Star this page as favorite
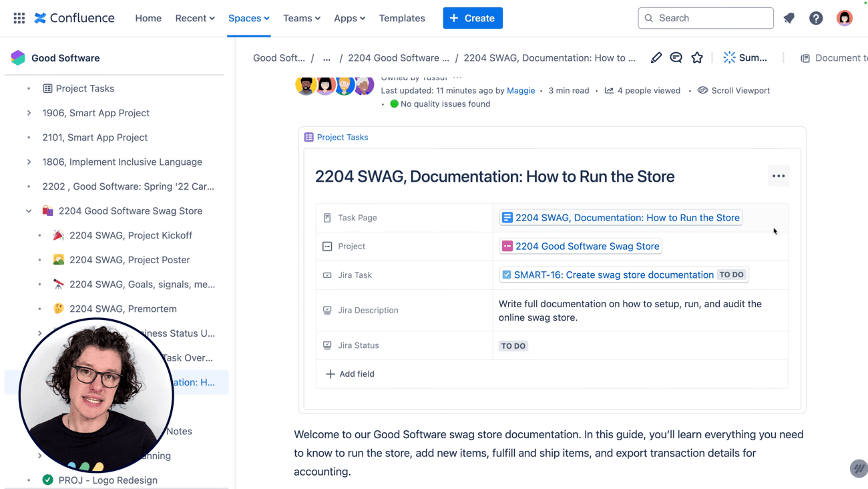 tap(697, 58)
